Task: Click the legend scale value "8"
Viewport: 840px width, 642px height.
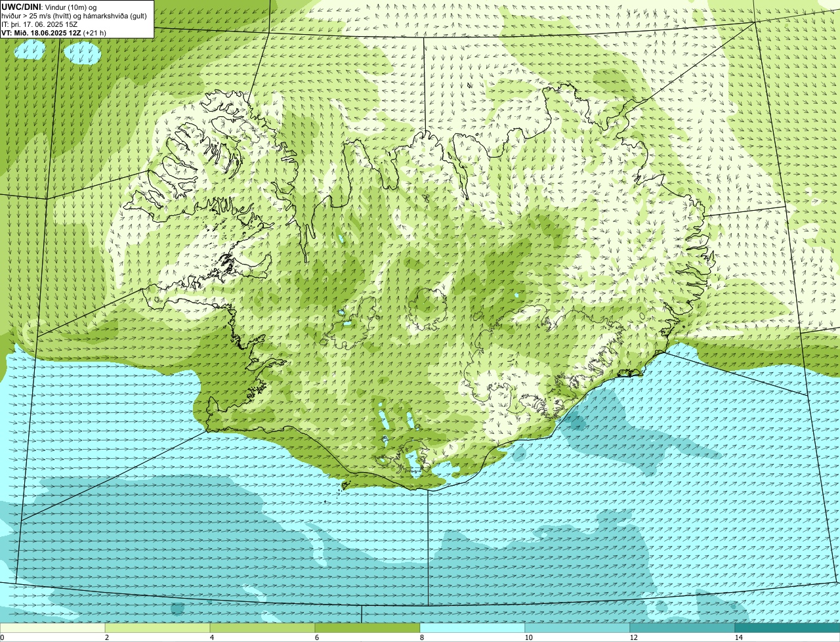Action: tap(421, 637)
